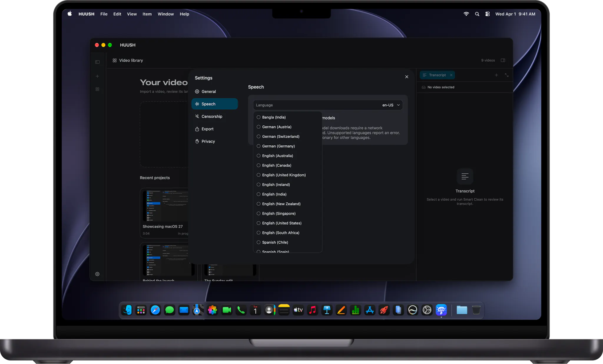Add a new panel tab with plus

496,75
